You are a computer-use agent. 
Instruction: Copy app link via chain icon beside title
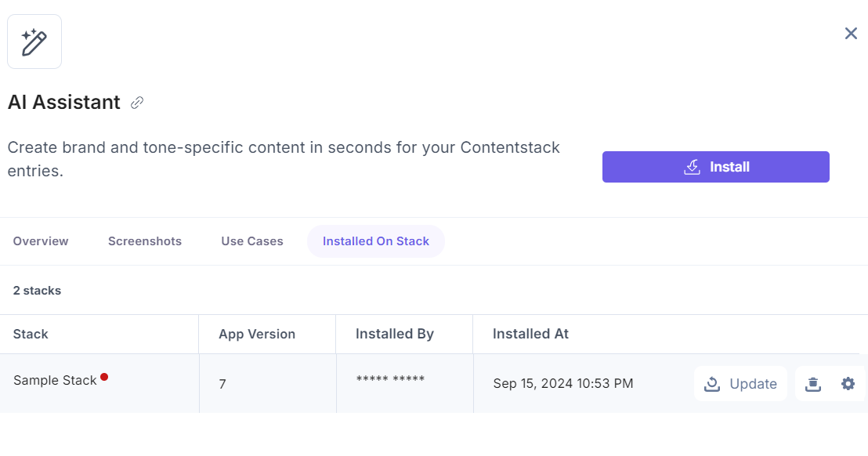point(138,103)
